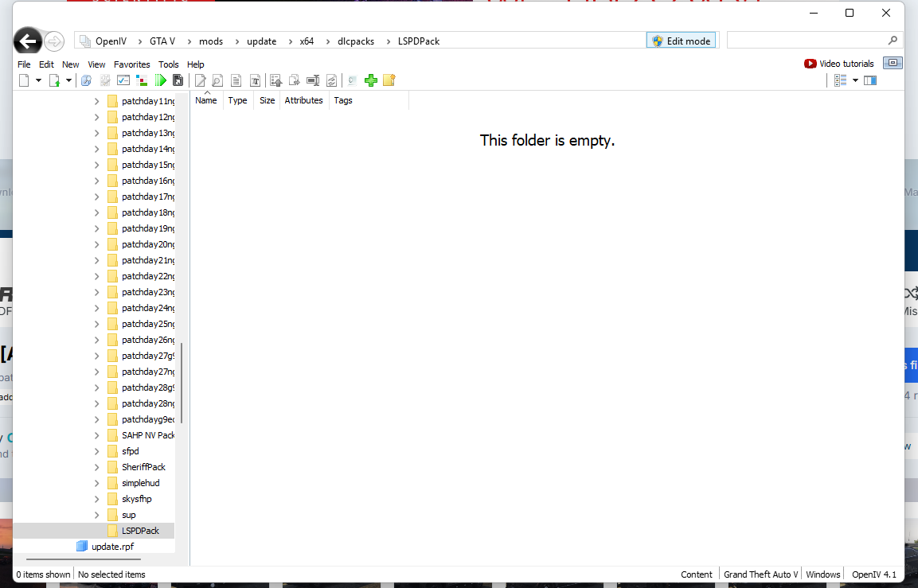Open the New file dropdown arrow
Viewport: 918px width, 588px height.
click(x=39, y=80)
